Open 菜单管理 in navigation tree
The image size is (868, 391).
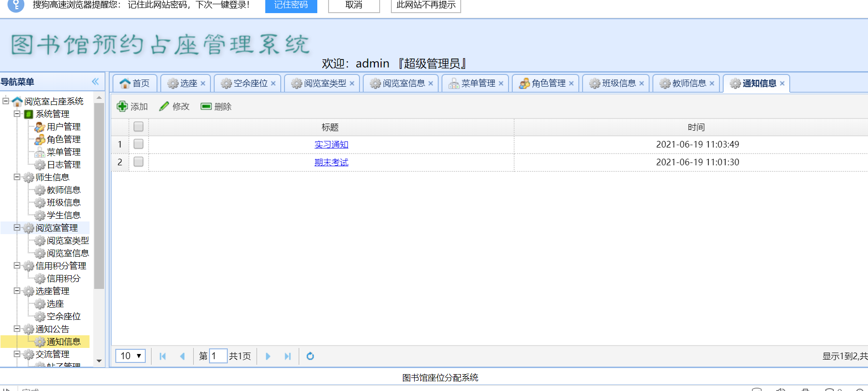pyautogui.click(x=63, y=152)
